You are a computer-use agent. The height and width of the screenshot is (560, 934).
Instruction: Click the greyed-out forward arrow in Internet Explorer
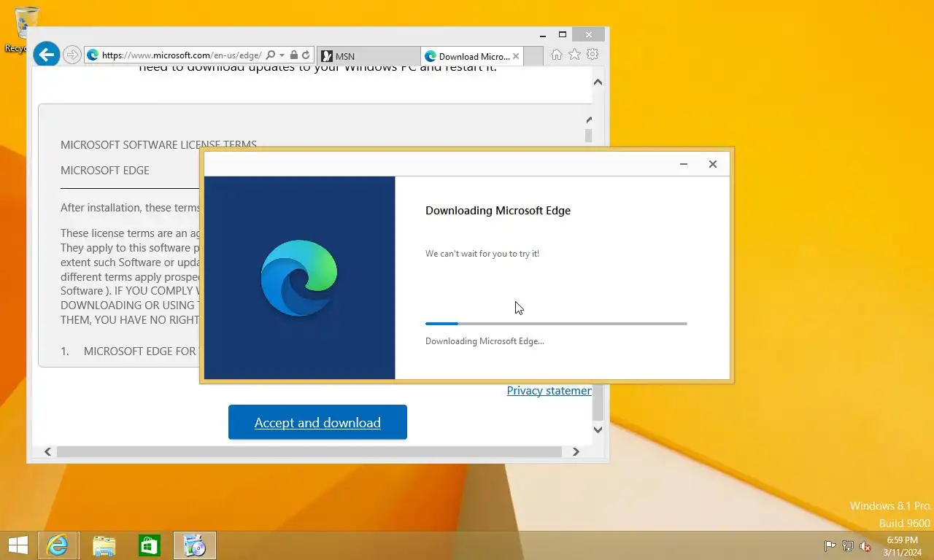pos(72,55)
